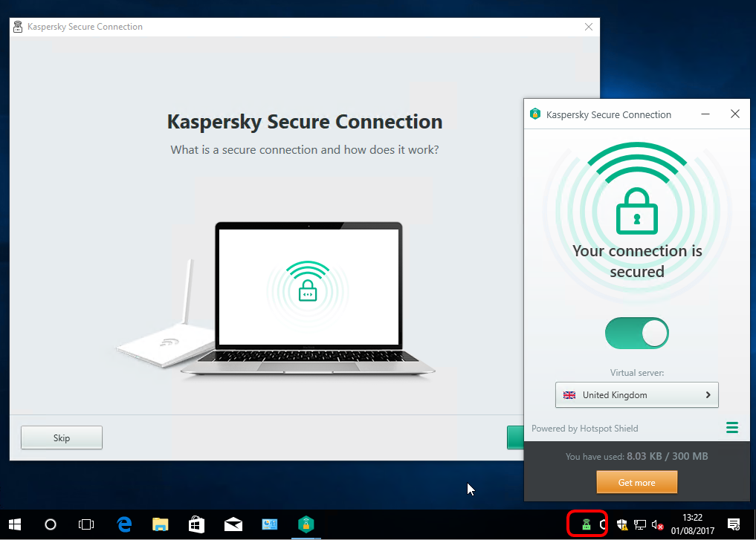Skip the Kaspersky introduction
The image size is (756, 540).
(x=62, y=438)
